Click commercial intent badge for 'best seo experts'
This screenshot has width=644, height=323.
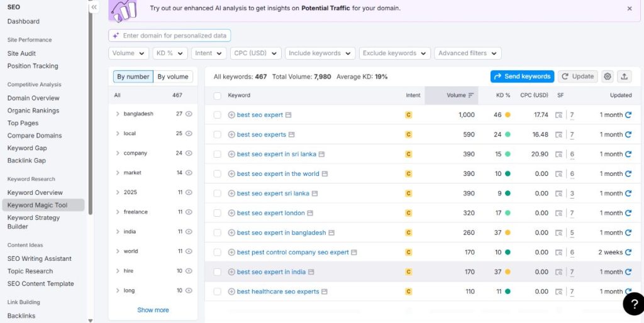pos(408,134)
